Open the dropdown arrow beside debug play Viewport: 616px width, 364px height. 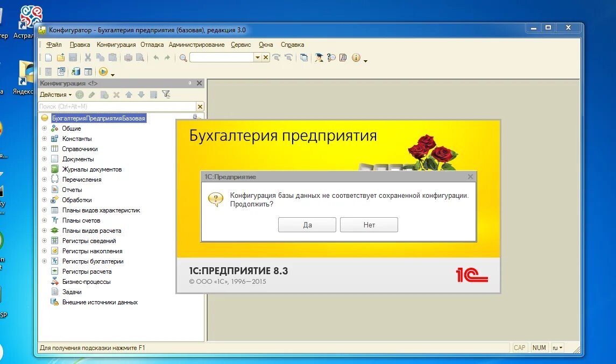pyautogui.click(x=113, y=75)
